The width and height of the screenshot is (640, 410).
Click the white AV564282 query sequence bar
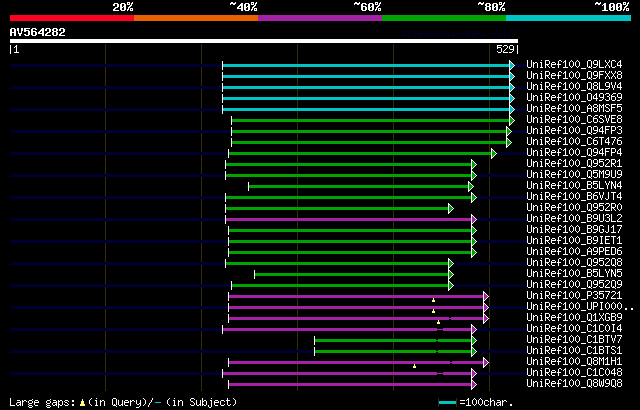[264, 41]
